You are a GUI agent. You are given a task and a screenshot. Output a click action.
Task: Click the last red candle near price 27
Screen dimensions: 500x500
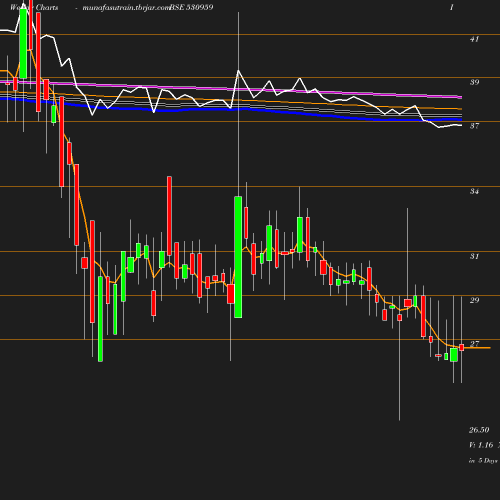click(462, 348)
